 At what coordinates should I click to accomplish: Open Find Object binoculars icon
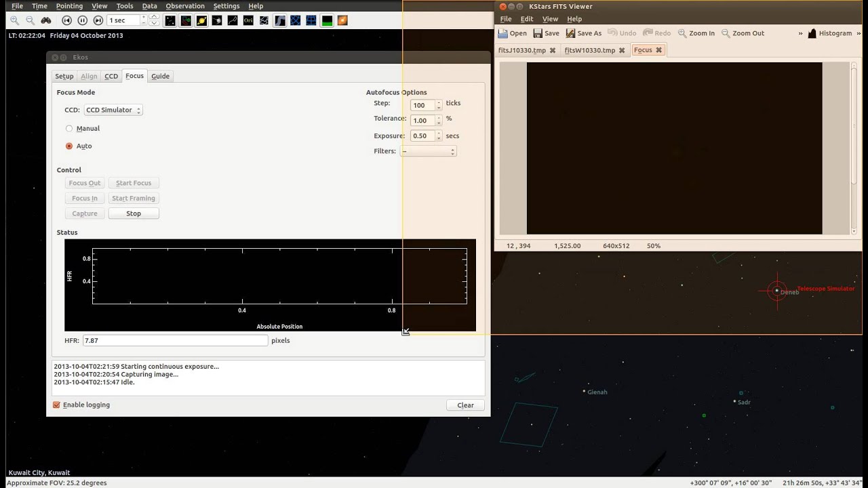46,20
